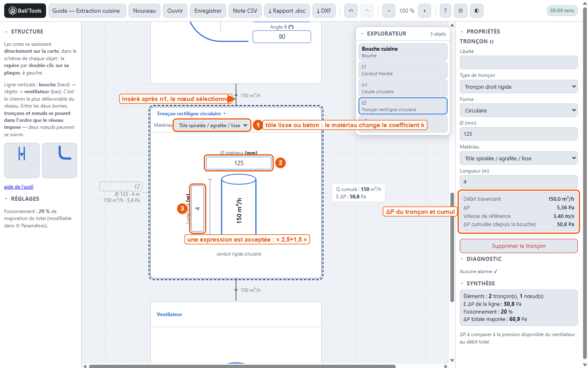Image resolution: width=588 pixels, height=368 pixels.
Task: Open the aide de l'outil link
Action: [x=19, y=187]
